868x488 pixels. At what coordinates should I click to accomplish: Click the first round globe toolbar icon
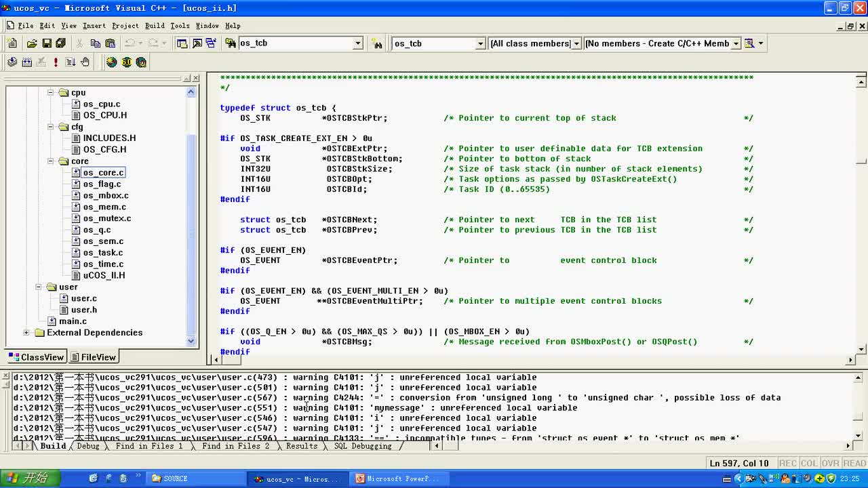pos(112,62)
